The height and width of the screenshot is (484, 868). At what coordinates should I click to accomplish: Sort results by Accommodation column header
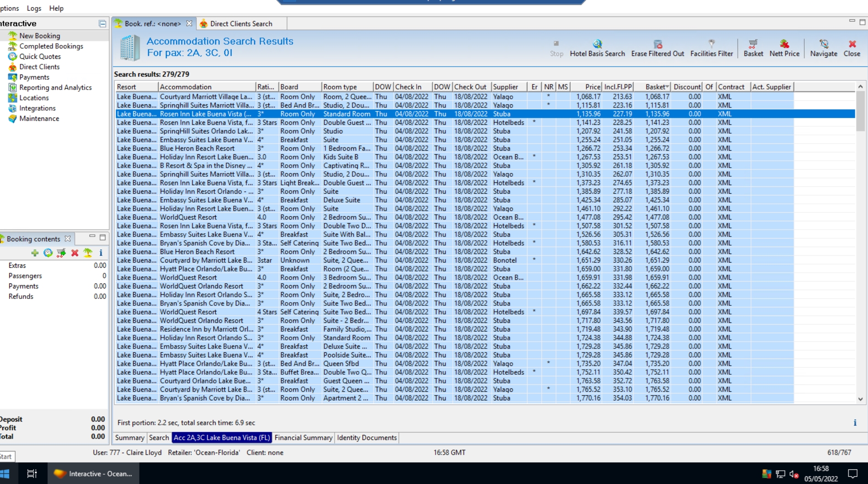coord(207,87)
